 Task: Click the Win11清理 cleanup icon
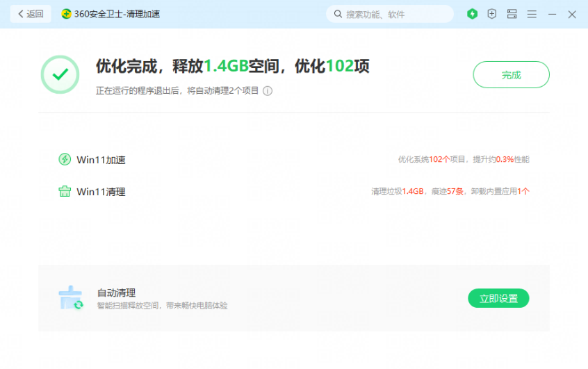(65, 192)
